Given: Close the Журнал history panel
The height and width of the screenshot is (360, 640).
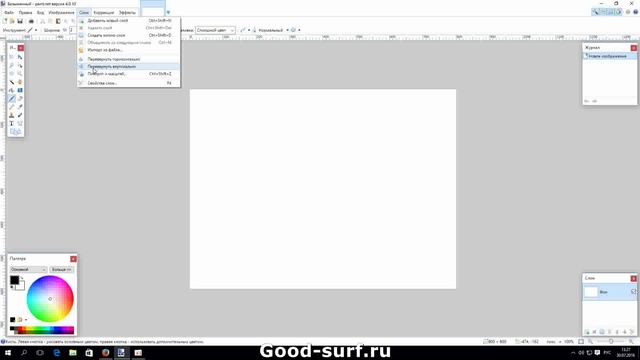Looking at the screenshot, I should (633, 48).
